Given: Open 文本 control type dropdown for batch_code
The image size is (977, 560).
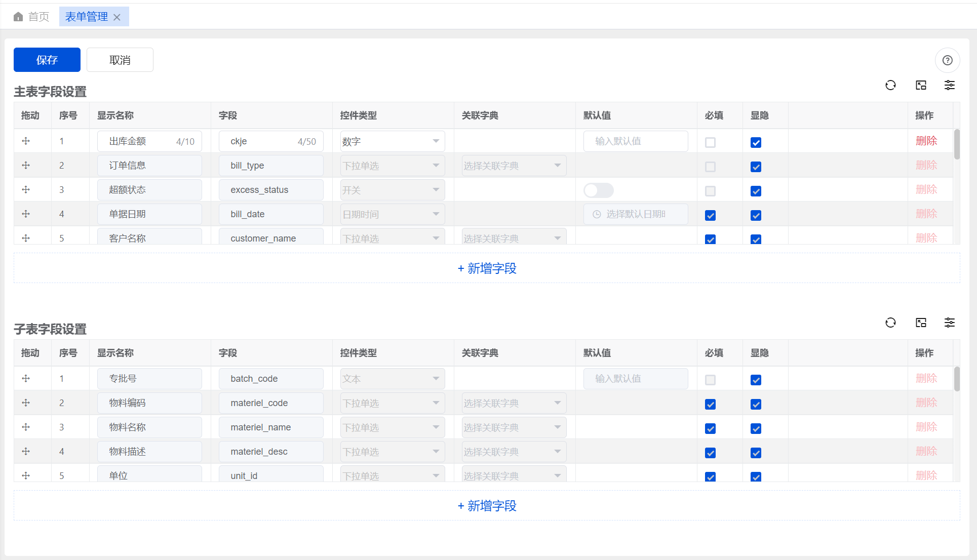Looking at the screenshot, I should [393, 379].
